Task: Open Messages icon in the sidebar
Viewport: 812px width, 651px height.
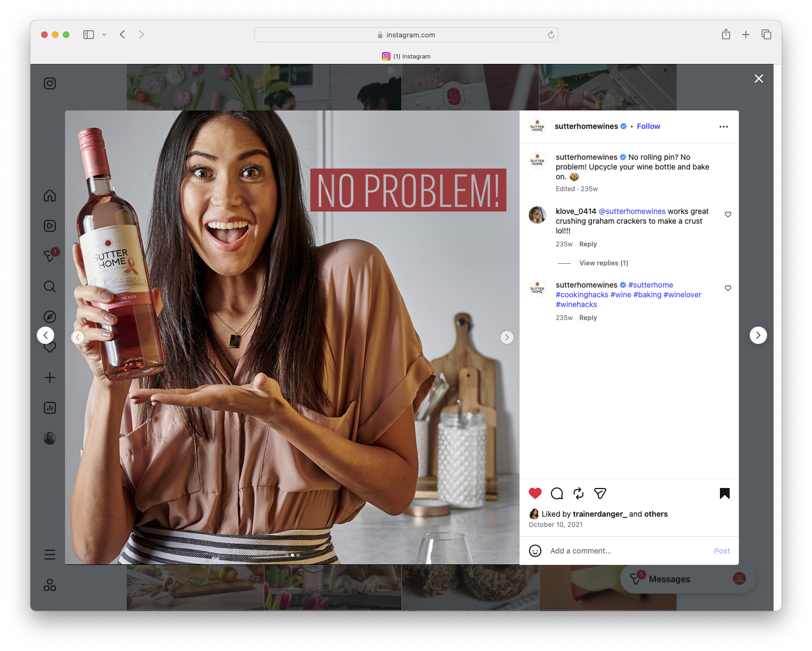Action: point(50,256)
